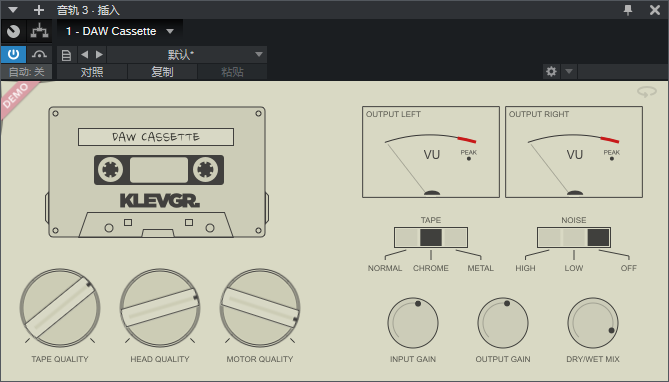Click the OUTPUT RIGHT VU meter
669x382 pixels.
pyautogui.click(x=574, y=152)
